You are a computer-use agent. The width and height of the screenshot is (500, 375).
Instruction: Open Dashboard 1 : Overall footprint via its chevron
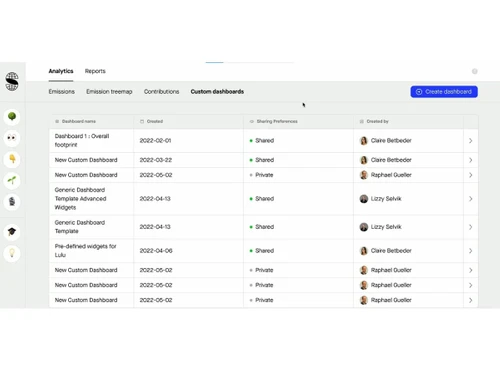click(471, 141)
